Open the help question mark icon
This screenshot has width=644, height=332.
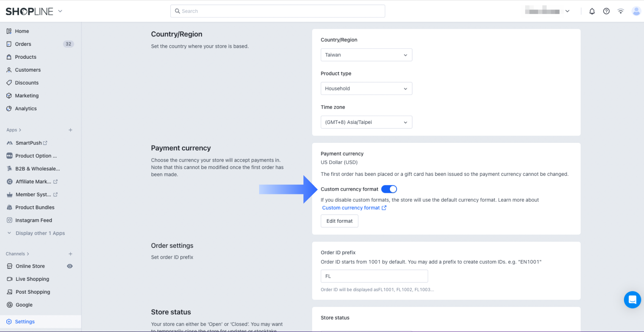coord(606,11)
